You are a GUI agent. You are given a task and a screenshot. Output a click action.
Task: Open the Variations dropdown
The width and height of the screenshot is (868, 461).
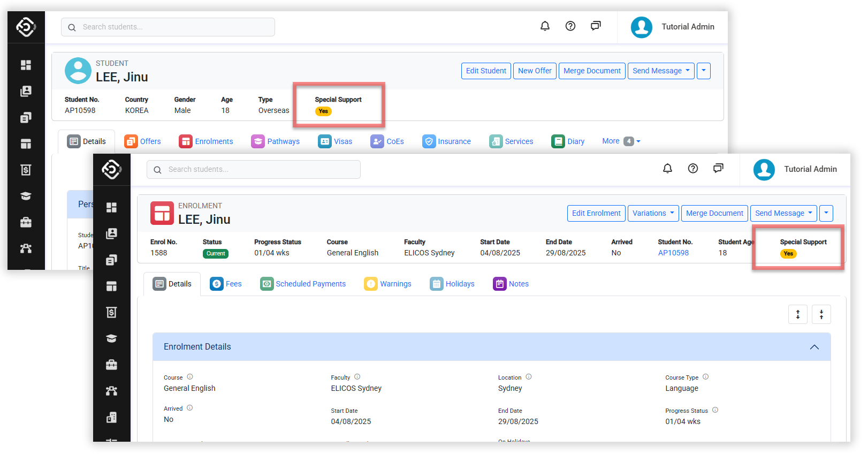653,213
